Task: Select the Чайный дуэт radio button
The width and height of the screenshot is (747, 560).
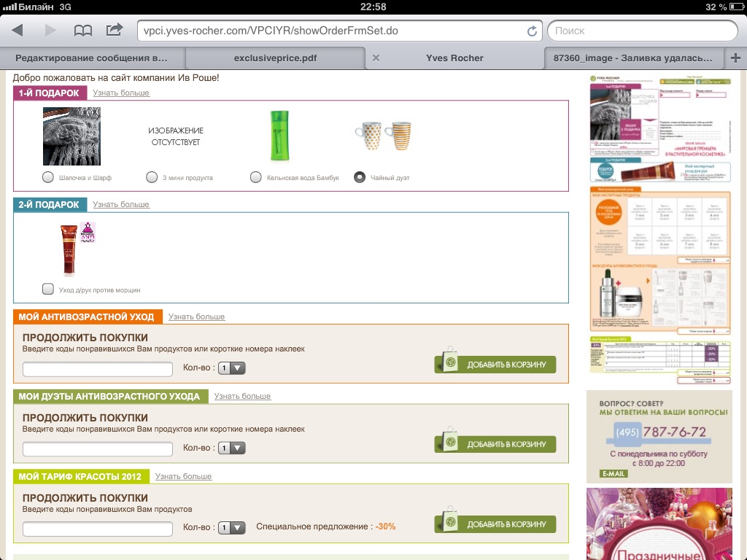Action: 360,177
